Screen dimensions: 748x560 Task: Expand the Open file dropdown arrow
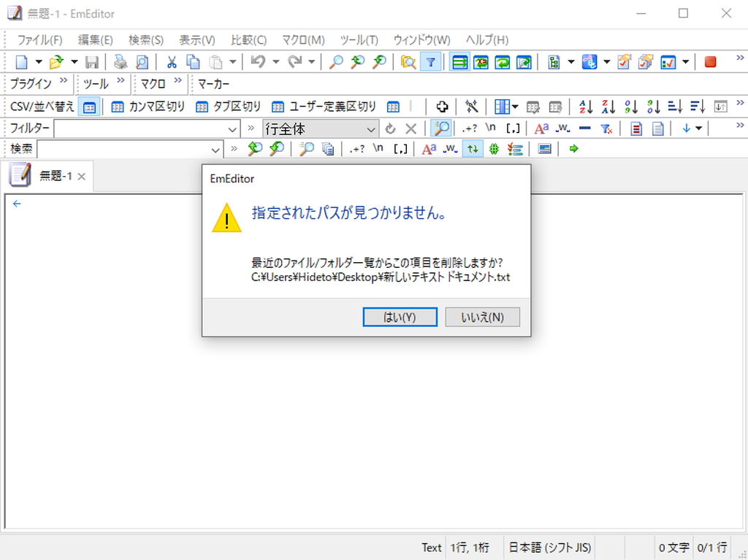(x=75, y=62)
